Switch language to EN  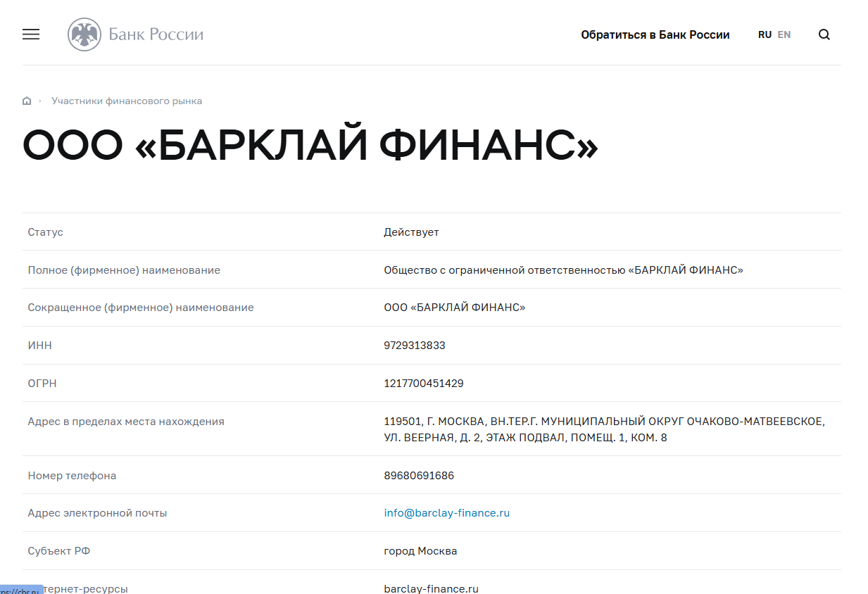[784, 34]
